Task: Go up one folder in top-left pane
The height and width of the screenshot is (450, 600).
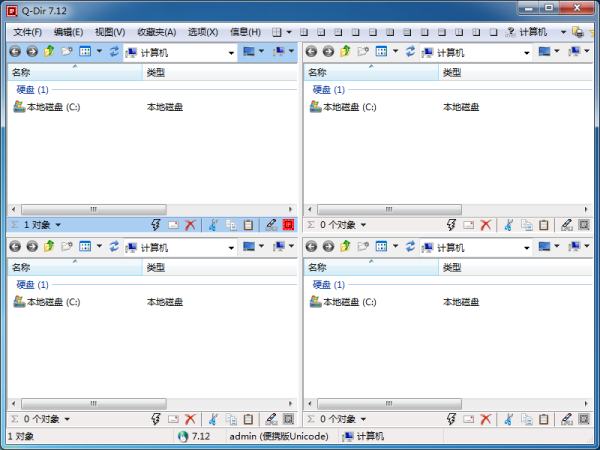Action: (49, 51)
